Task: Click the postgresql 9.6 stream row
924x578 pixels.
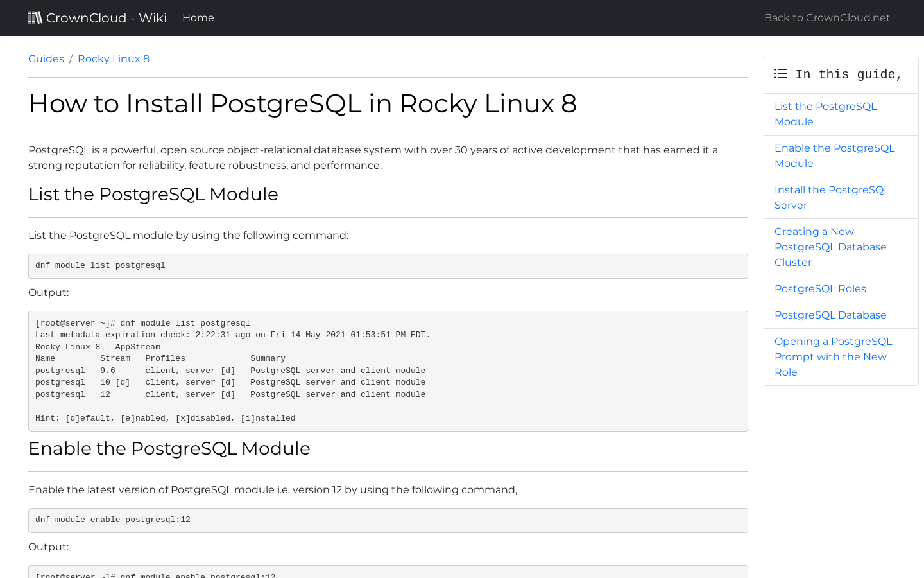Action: pos(230,371)
